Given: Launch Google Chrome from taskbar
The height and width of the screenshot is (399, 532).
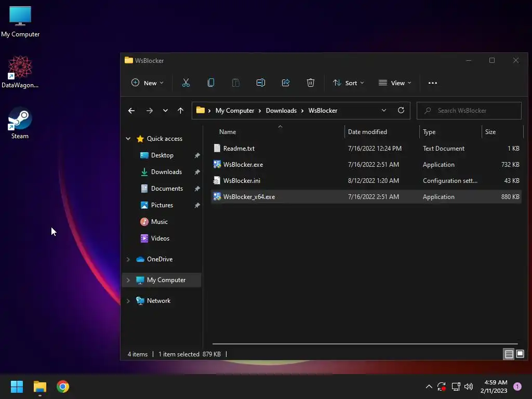Looking at the screenshot, I should (63, 387).
